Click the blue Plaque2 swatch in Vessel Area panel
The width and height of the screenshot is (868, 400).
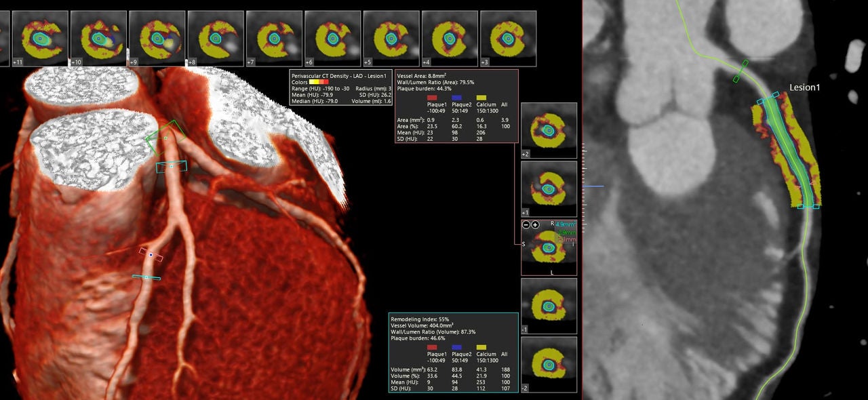point(457,98)
